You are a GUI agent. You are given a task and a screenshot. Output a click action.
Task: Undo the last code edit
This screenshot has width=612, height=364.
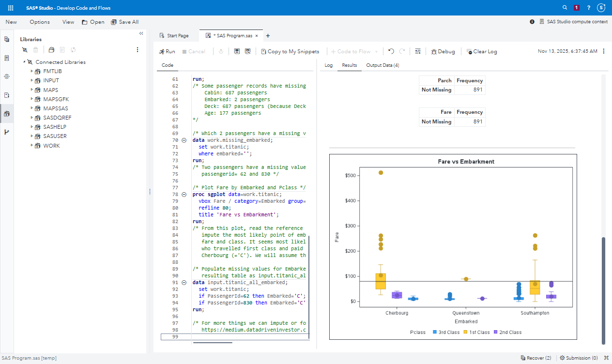click(x=391, y=51)
